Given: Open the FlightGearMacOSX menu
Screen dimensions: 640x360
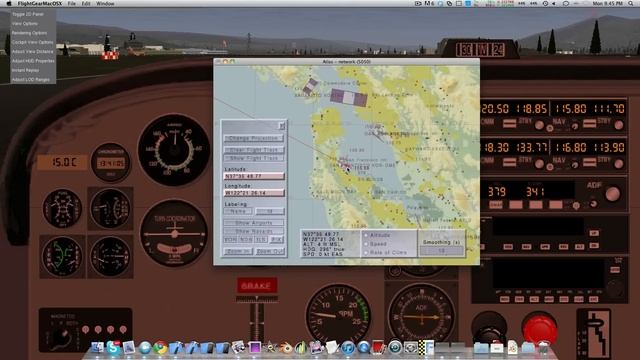Looking at the screenshot, I should (x=40, y=3).
